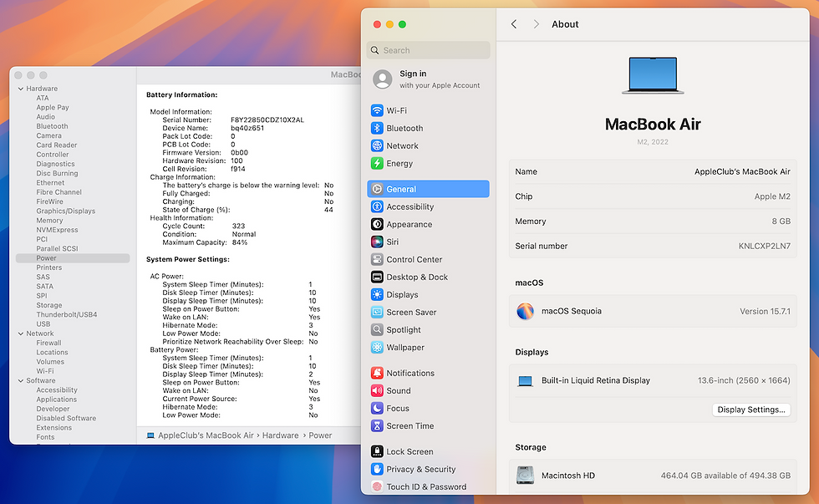Click the Chip value Apple M2
819x504 pixels.
point(772,196)
